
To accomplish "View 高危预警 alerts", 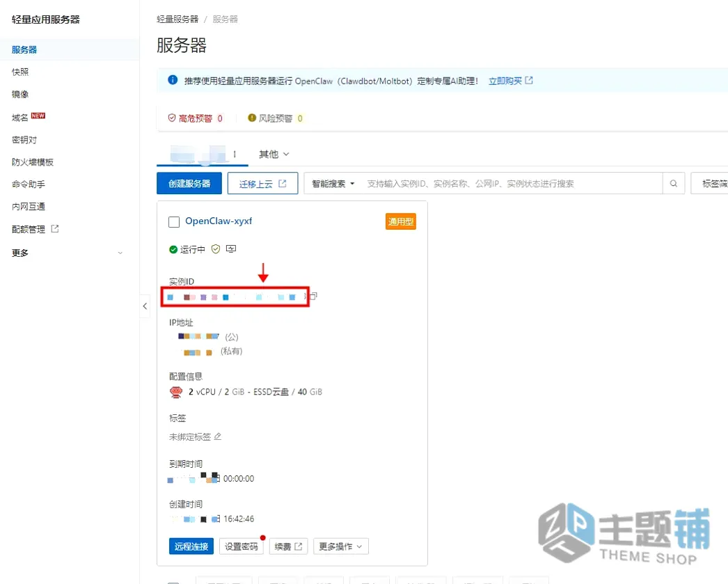I will 195,118.
